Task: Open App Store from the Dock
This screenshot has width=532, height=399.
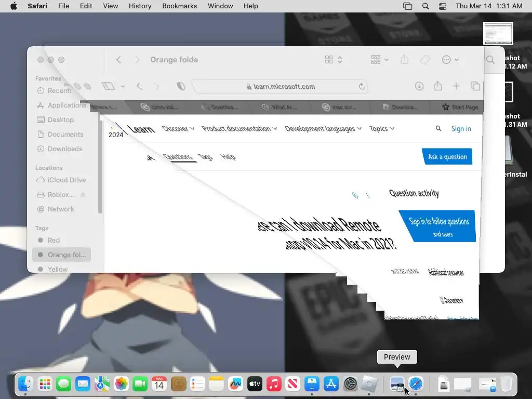Action: click(331, 384)
